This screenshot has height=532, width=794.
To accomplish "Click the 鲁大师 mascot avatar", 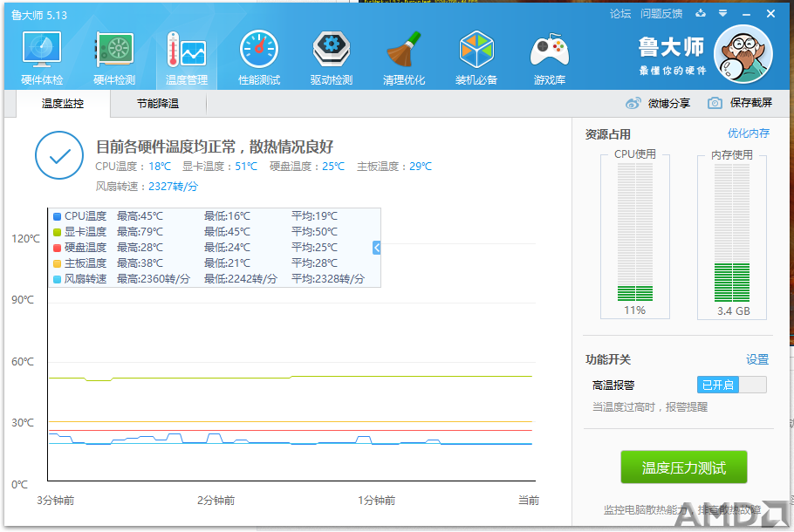I will 743,54.
